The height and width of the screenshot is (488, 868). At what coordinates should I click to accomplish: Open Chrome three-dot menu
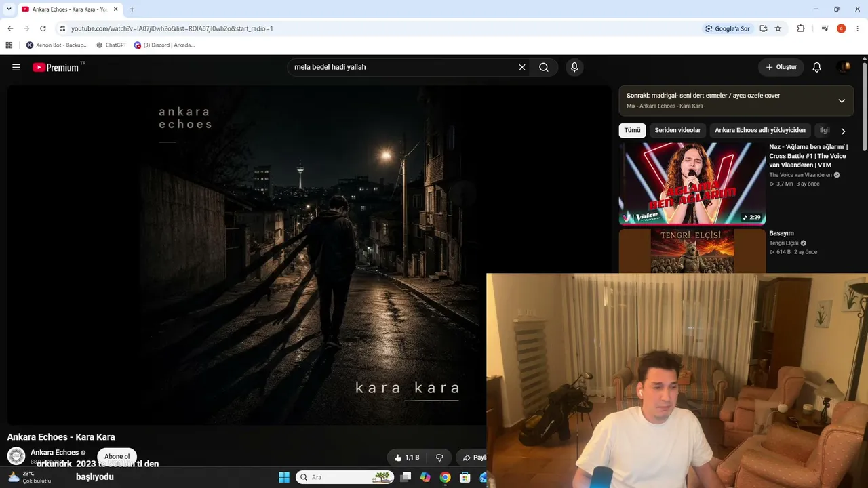[858, 28]
